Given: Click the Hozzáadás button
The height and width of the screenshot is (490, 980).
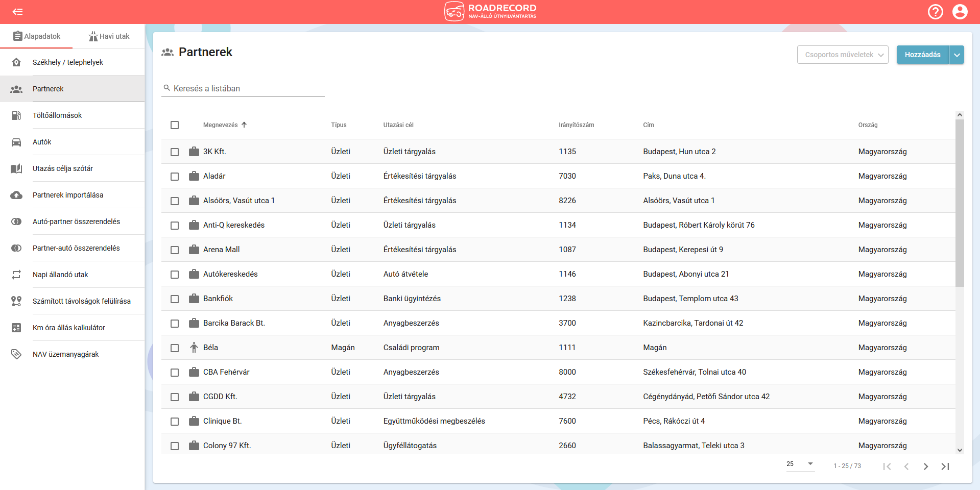Looking at the screenshot, I should (x=922, y=55).
